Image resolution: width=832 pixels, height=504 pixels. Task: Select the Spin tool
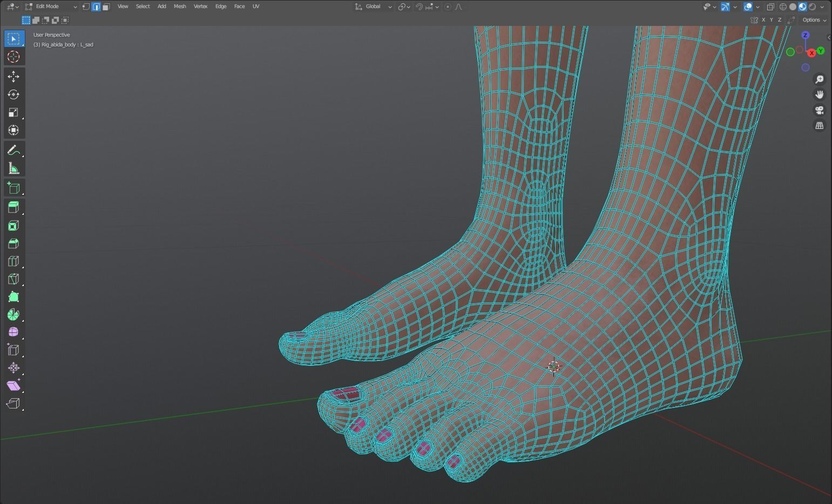[x=13, y=315]
